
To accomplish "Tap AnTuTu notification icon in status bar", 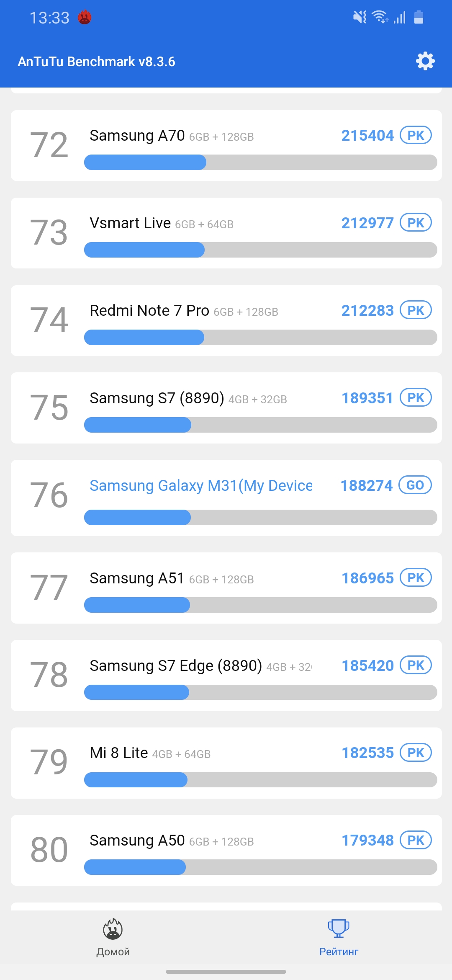I will (85, 18).
